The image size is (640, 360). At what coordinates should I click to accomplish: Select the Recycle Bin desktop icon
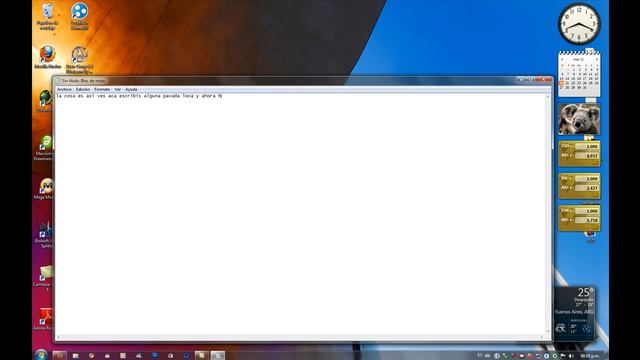click(x=48, y=16)
